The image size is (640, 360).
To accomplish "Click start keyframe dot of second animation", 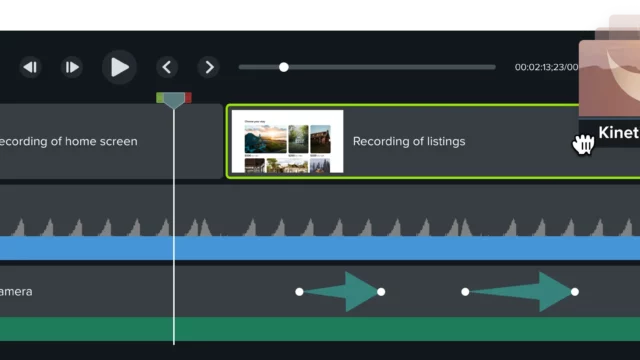I will tap(465, 292).
